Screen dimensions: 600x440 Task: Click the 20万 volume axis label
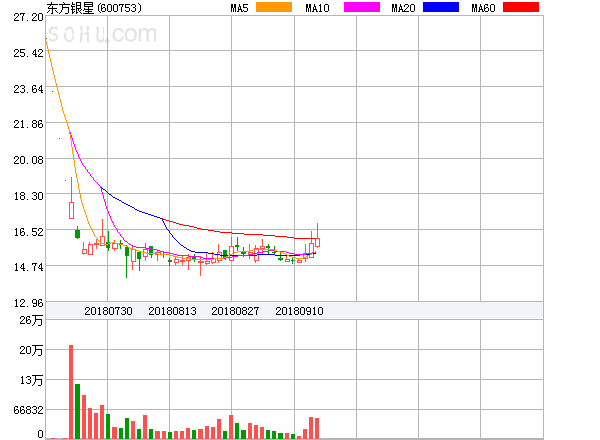[x=31, y=350]
